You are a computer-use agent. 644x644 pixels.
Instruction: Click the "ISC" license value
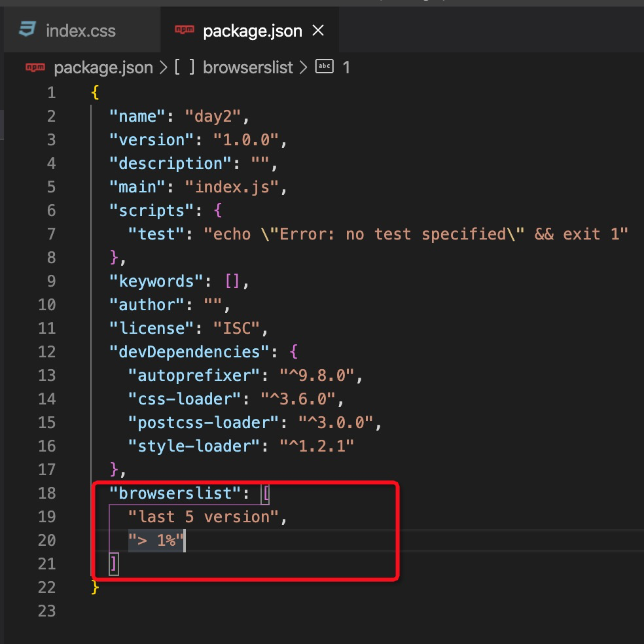236,329
